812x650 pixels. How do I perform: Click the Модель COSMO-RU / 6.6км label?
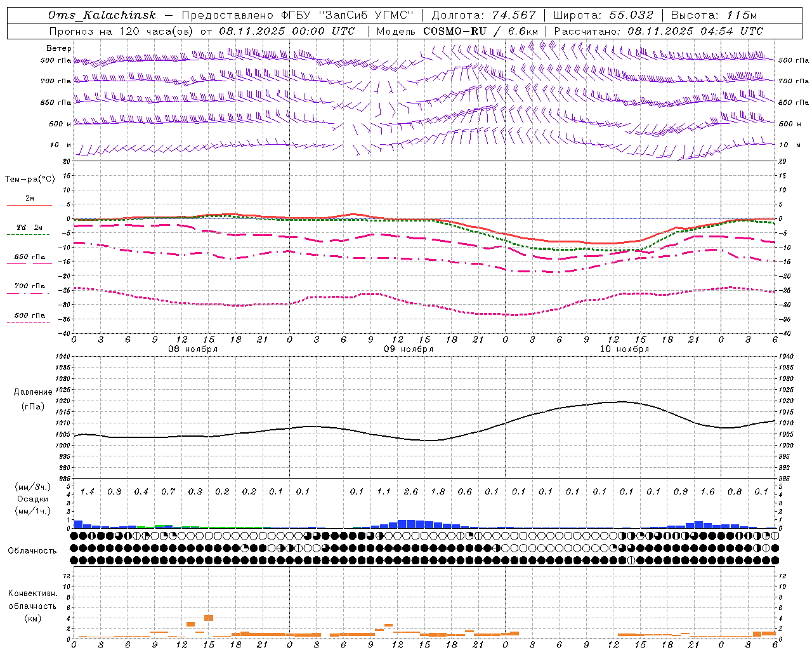click(457, 31)
